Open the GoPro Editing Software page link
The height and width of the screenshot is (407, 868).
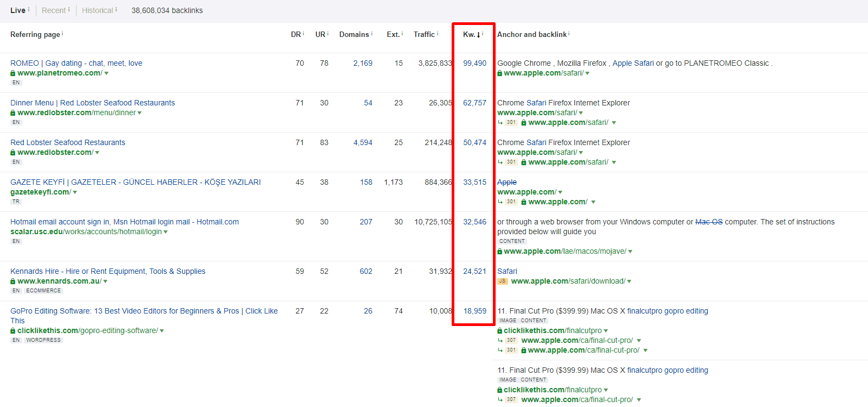tap(144, 316)
